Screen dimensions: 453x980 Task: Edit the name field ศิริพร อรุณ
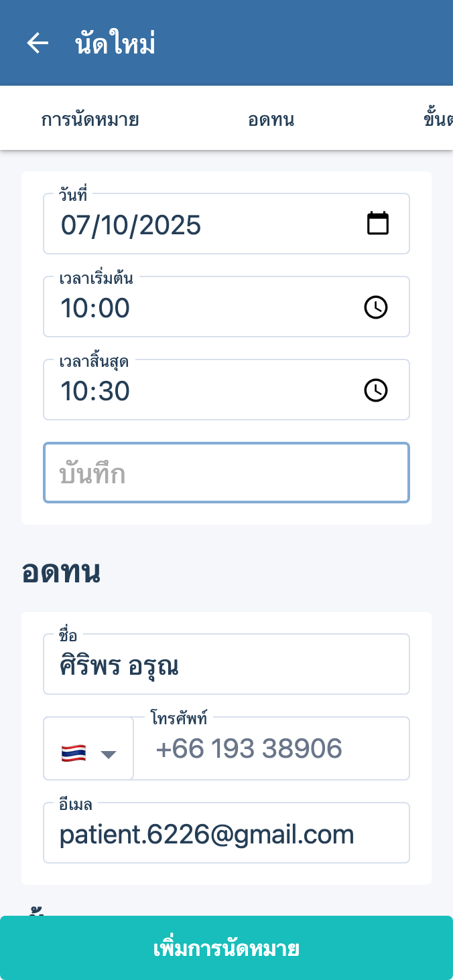point(226,667)
